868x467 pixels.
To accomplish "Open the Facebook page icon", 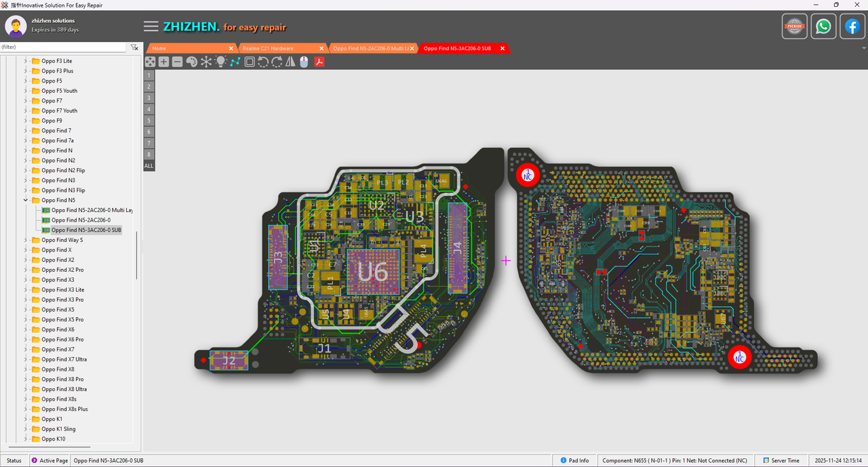I will [x=852, y=26].
